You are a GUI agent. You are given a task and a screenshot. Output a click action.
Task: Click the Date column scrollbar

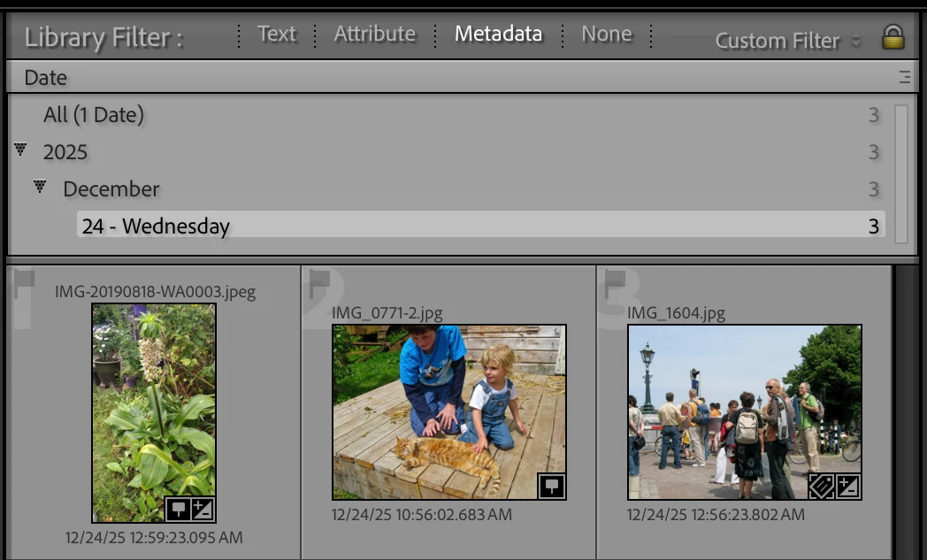pos(901,174)
